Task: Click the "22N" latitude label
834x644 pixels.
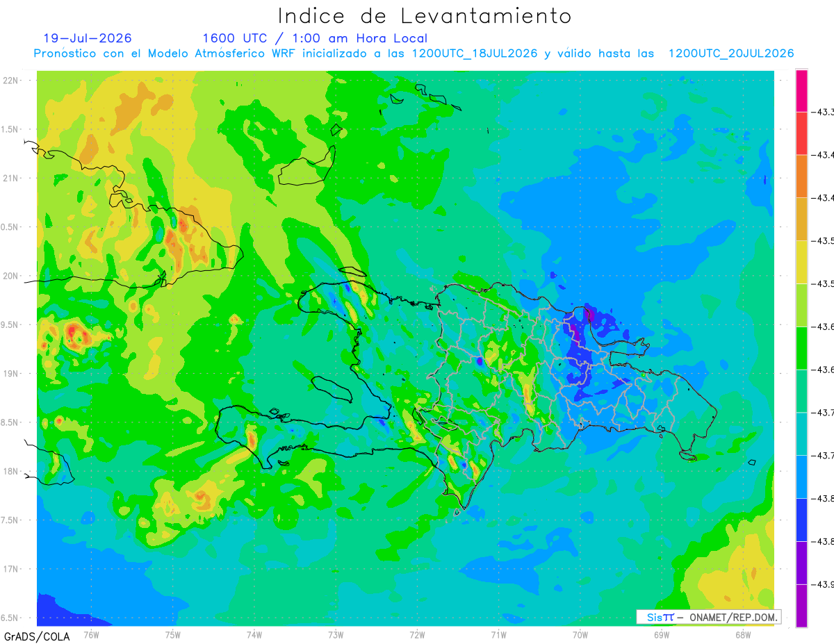Action: pos(11,80)
